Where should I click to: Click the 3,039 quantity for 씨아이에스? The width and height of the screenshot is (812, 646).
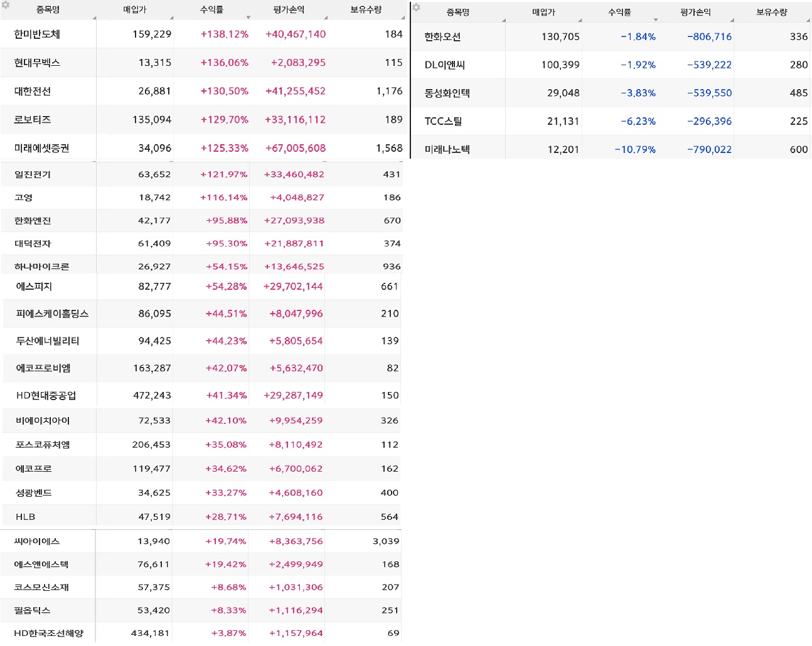(x=386, y=541)
